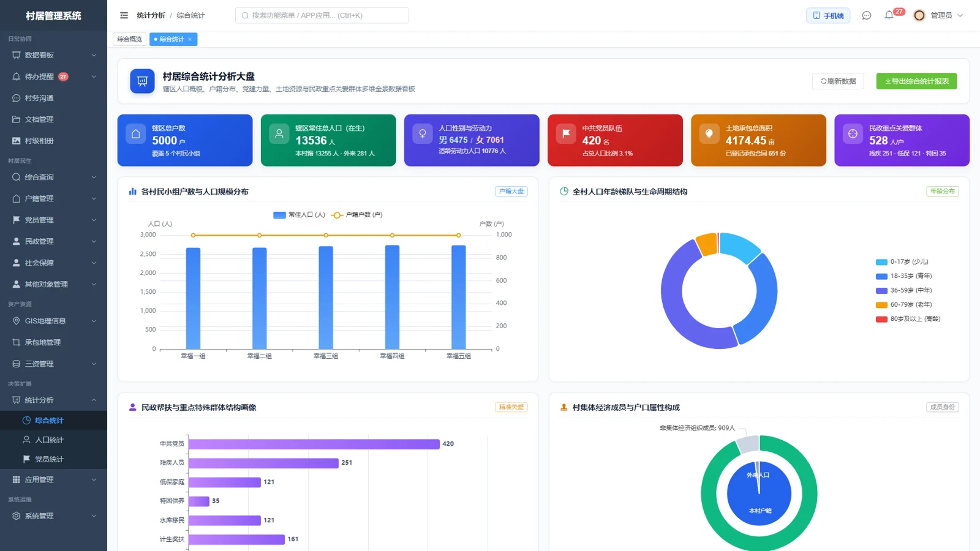Close the 综合统计 tab with its x

190,39
